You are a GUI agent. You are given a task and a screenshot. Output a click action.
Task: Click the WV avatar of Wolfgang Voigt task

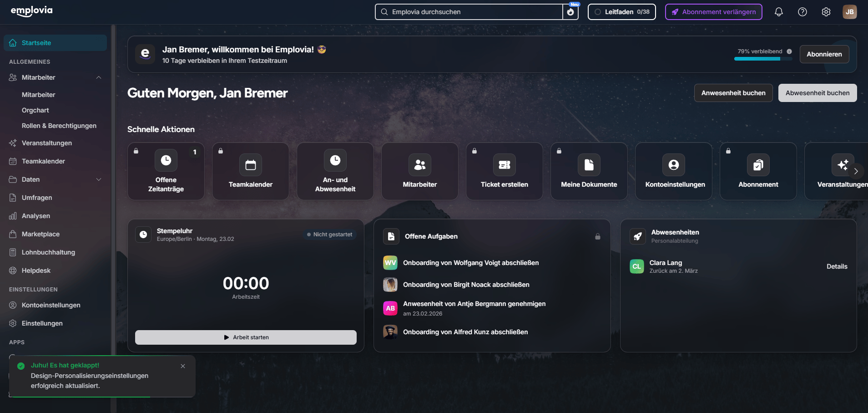tap(390, 263)
